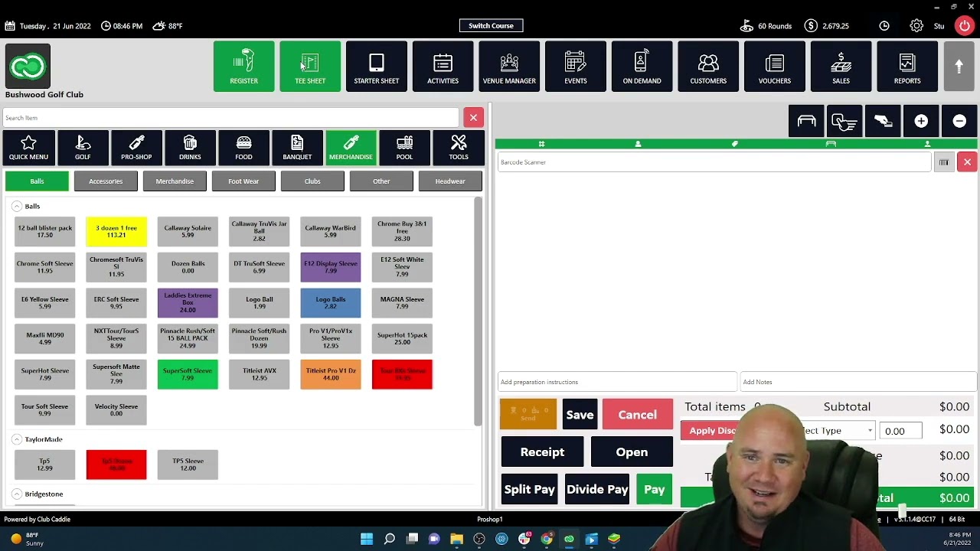Click the Switch Course button

pyautogui.click(x=491, y=26)
